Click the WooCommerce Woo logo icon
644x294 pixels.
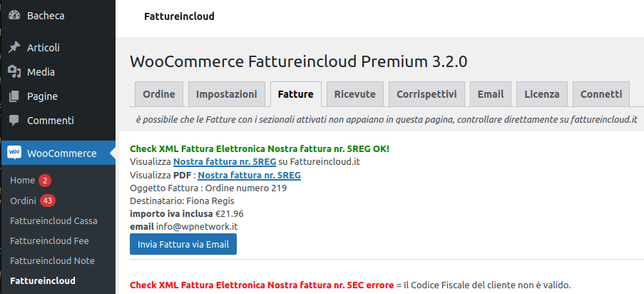(14, 153)
